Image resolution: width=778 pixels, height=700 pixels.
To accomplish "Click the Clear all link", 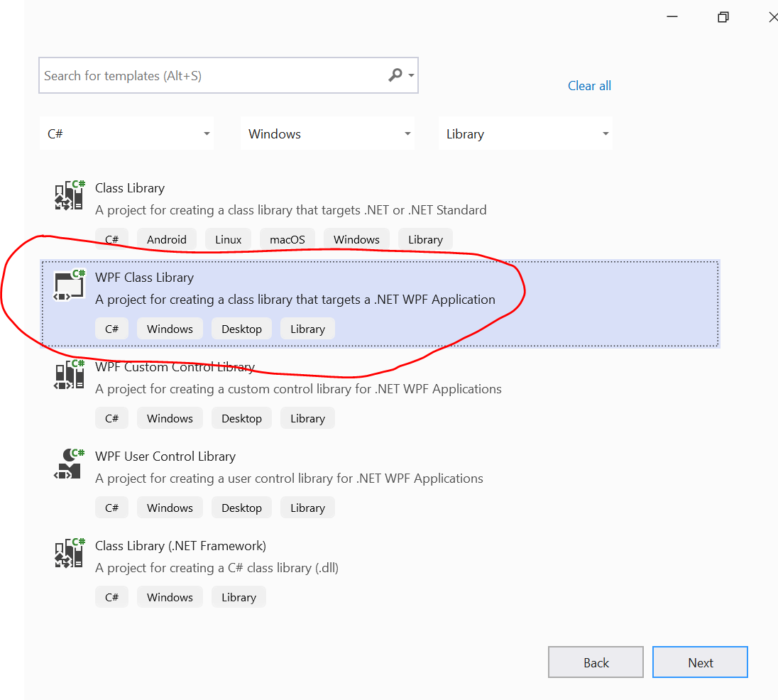I will 589,85.
